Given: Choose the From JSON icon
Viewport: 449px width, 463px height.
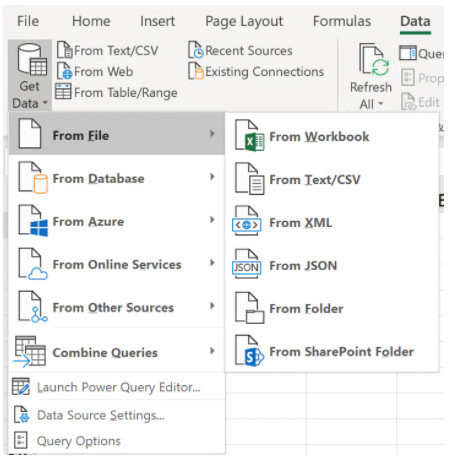Looking at the screenshot, I should pyautogui.click(x=247, y=264).
